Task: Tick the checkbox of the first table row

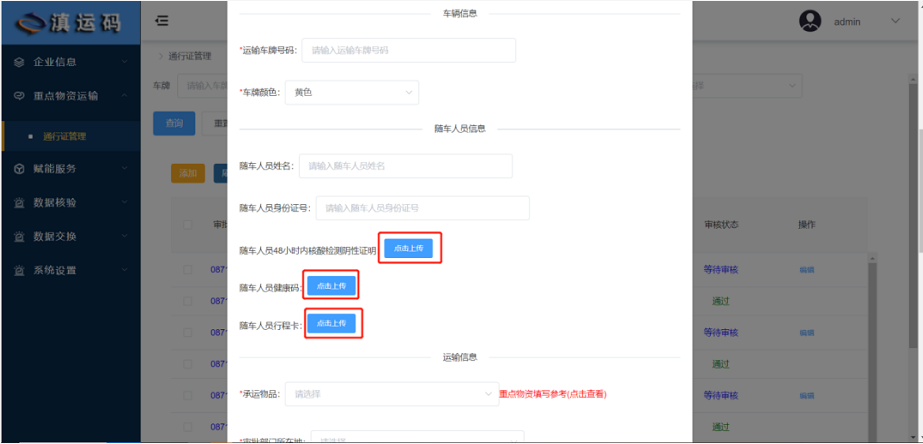Action: coord(188,270)
